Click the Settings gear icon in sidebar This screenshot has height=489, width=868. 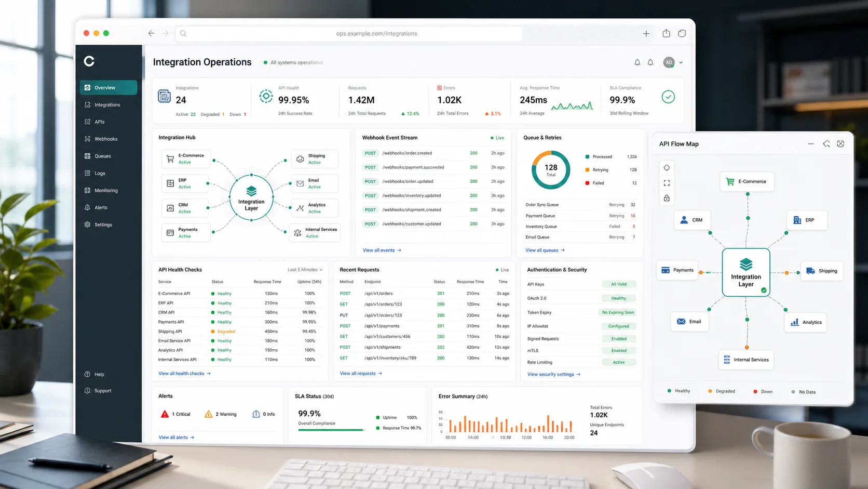click(87, 224)
